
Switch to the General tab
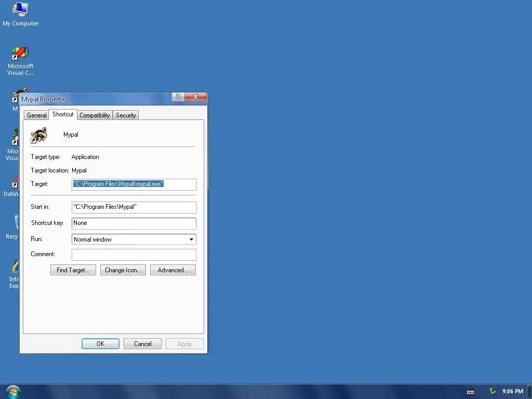pyautogui.click(x=37, y=115)
